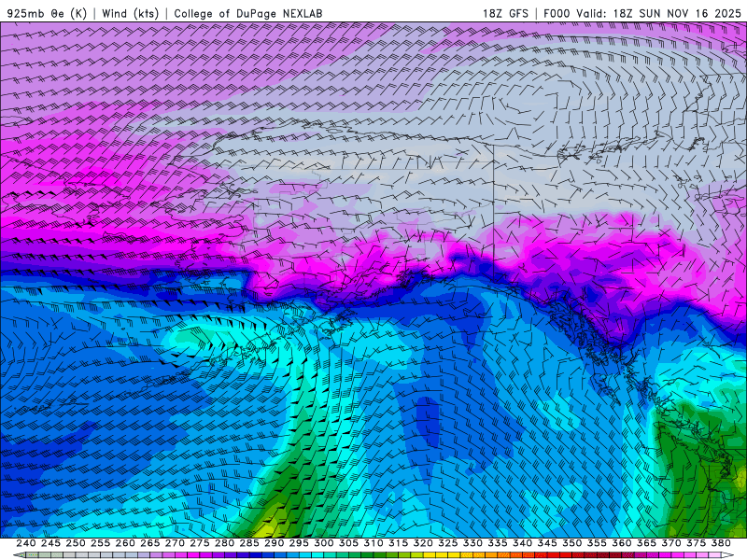
Task: Click the 260 value on the color scale
Action: [125, 543]
